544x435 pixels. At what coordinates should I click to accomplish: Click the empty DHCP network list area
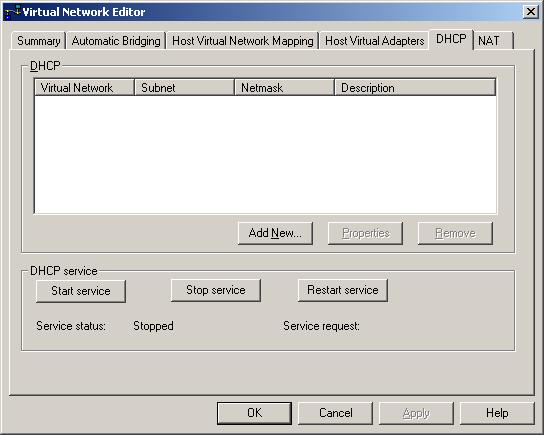265,154
